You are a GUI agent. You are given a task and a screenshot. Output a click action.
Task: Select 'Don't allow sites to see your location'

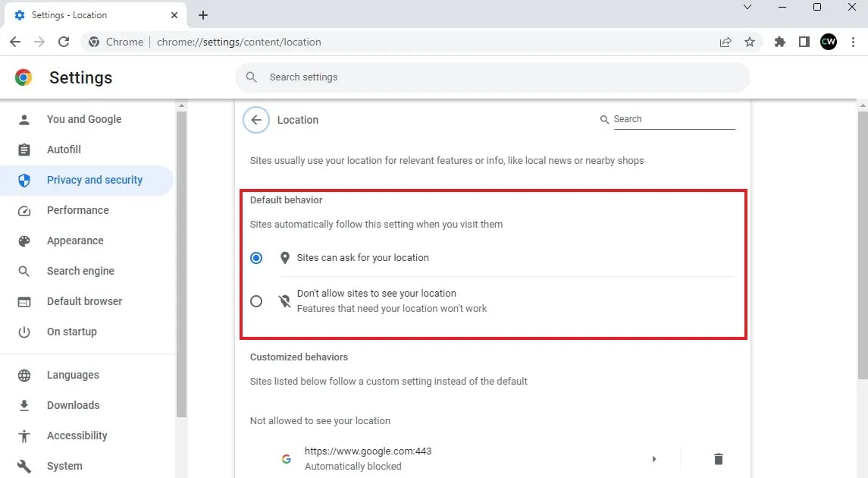coord(256,301)
